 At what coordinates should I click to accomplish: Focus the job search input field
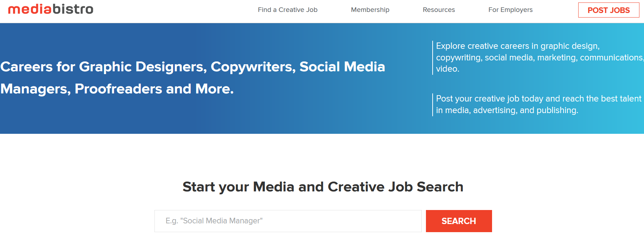coord(288,221)
